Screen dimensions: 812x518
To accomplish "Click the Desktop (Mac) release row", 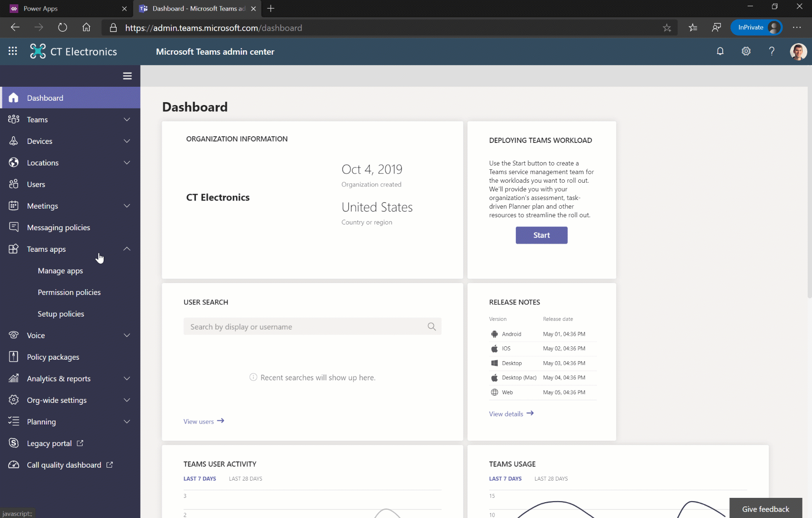I will tap(542, 377).
